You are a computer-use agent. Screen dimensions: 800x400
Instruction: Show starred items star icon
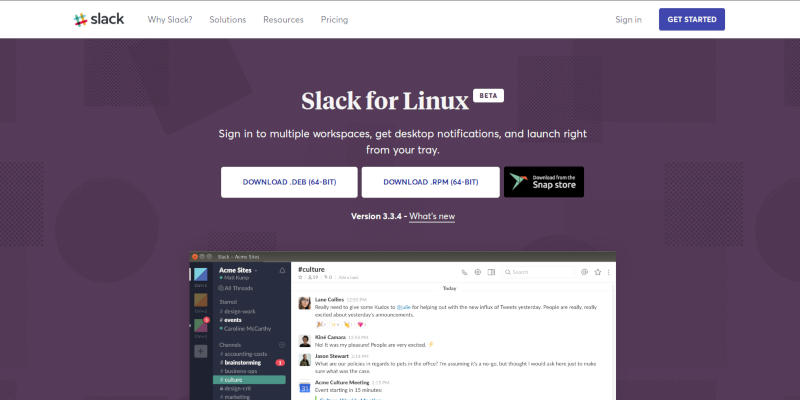click(598, 272)
